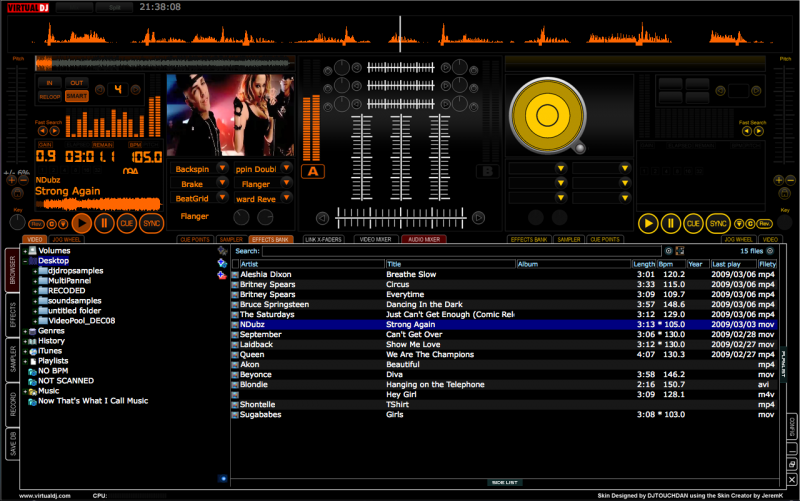800x501 pixels.
Task: Expand the iTunes tree node
Action: [24, 351]
